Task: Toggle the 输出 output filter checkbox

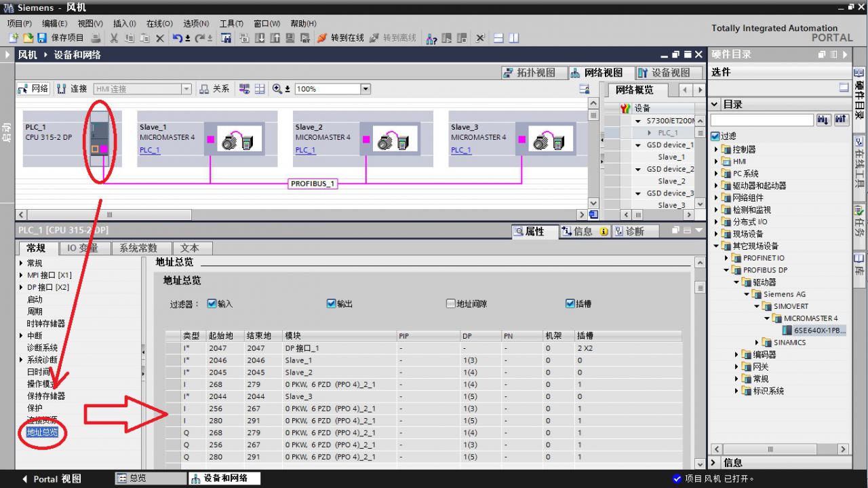Action: click(331, 303)
